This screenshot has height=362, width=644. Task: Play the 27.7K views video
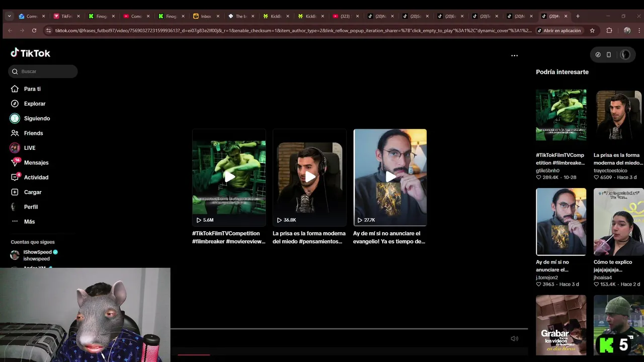pyautogui.click(x=390, y=177)
